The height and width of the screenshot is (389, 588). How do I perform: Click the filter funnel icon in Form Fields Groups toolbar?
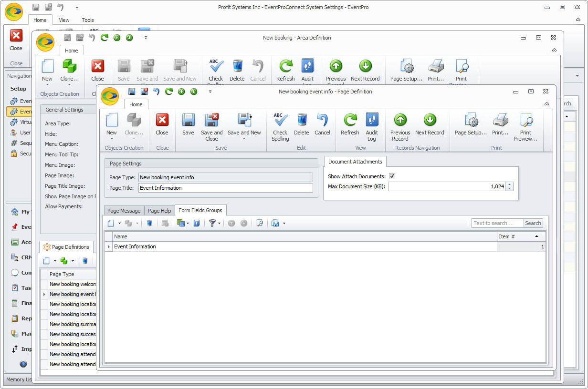[x=212, y=223]
